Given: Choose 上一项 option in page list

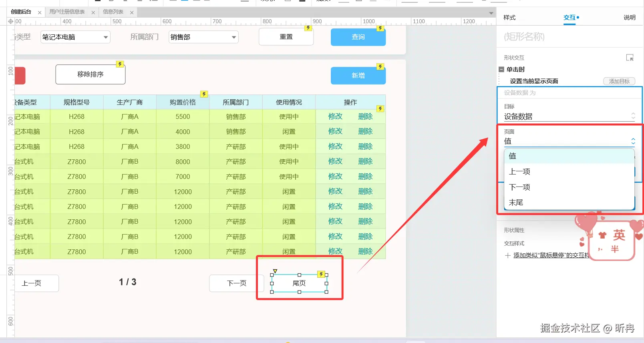Looking at the screenshot, I should coord(569,172).
